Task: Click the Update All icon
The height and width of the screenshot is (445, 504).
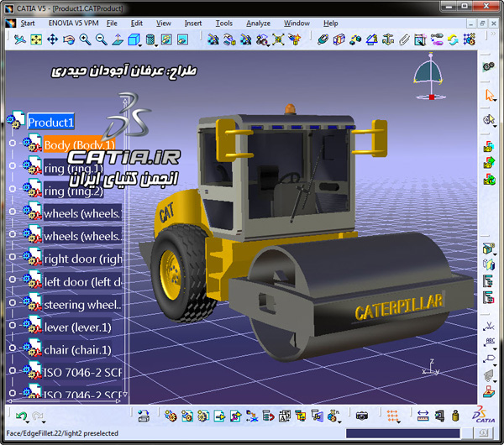Action: pos(453,39)
